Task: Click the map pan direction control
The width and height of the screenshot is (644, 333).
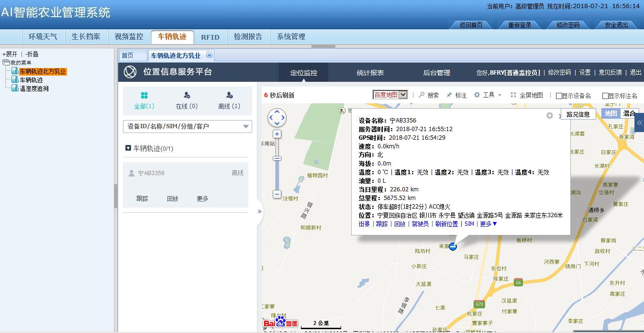Action: pos(277,118)
